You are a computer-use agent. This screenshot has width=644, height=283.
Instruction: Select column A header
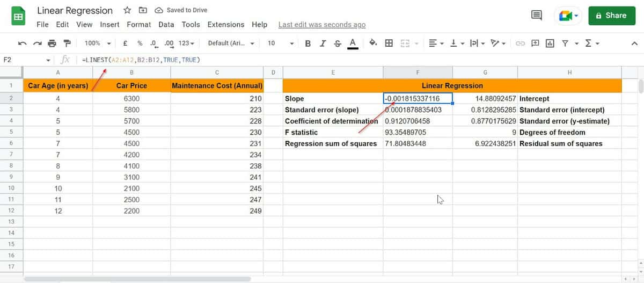click(58, 72)
